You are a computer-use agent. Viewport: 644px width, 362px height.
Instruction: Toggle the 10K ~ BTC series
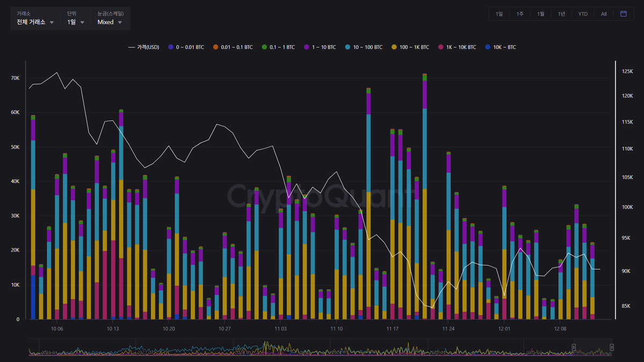(x=500, y=47)
